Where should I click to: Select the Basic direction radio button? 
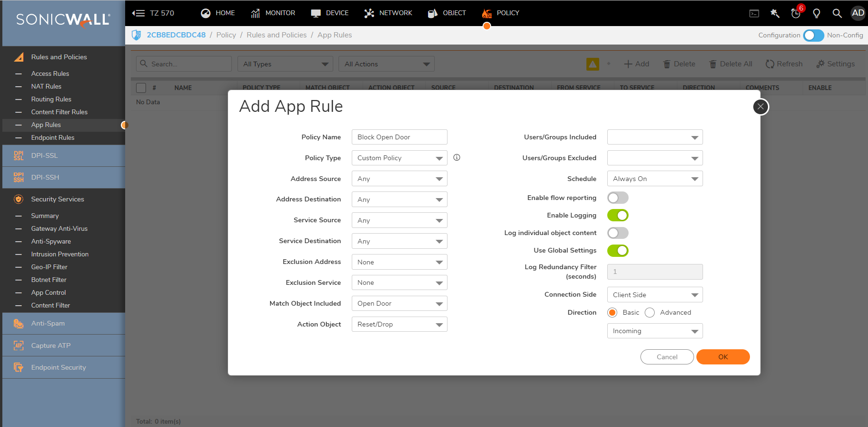coord(612,312)
